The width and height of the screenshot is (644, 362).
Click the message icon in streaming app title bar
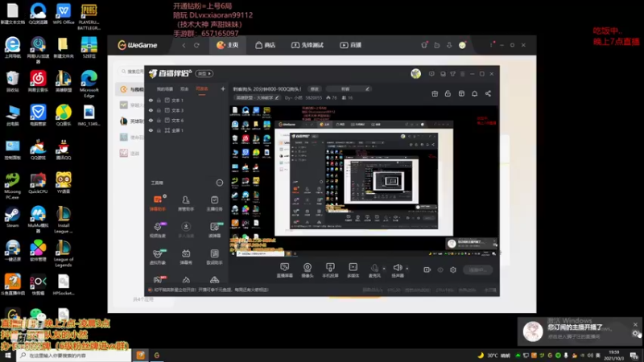pyautogui.click(x=431, y=74)
